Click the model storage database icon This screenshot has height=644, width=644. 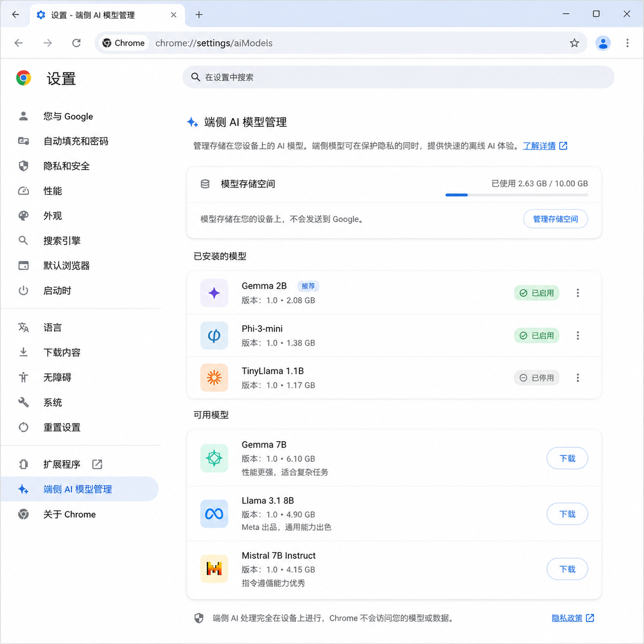tap(205, 184)
